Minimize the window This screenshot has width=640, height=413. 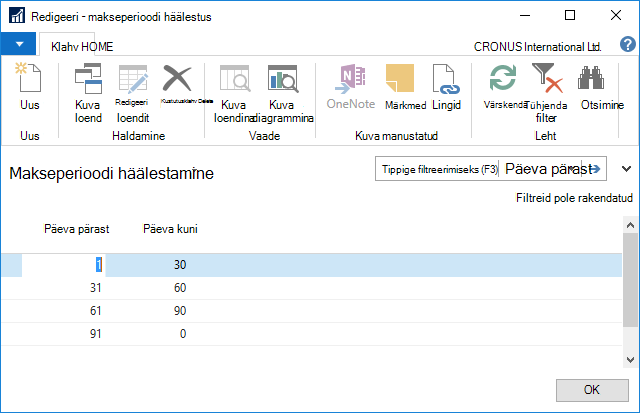pyautogui.click(x=525, y=16)
